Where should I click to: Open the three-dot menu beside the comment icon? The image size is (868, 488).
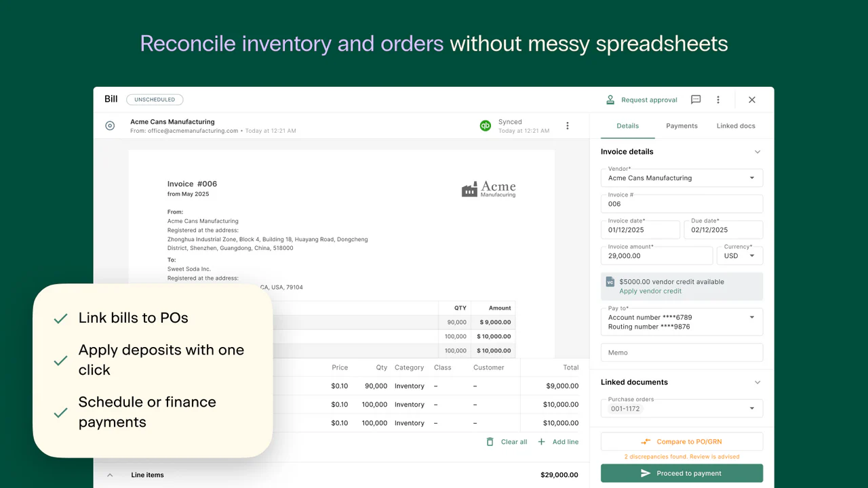(717, 99)
